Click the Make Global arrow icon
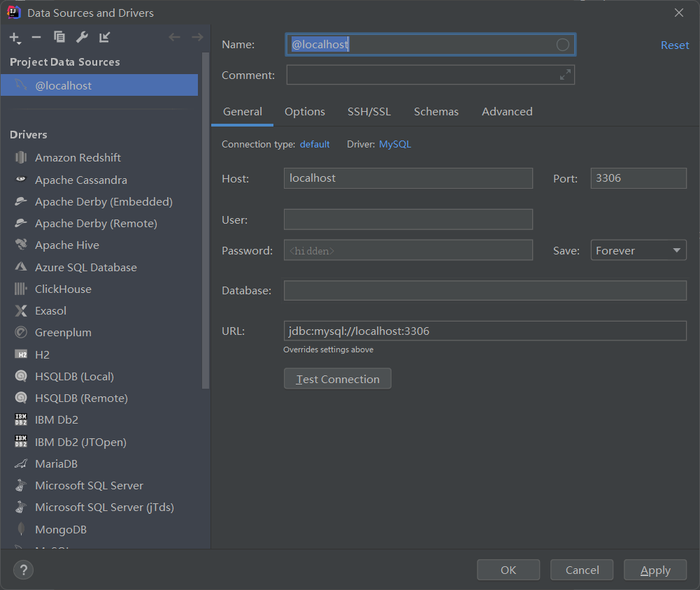700x590 pixels. (104, 37)
